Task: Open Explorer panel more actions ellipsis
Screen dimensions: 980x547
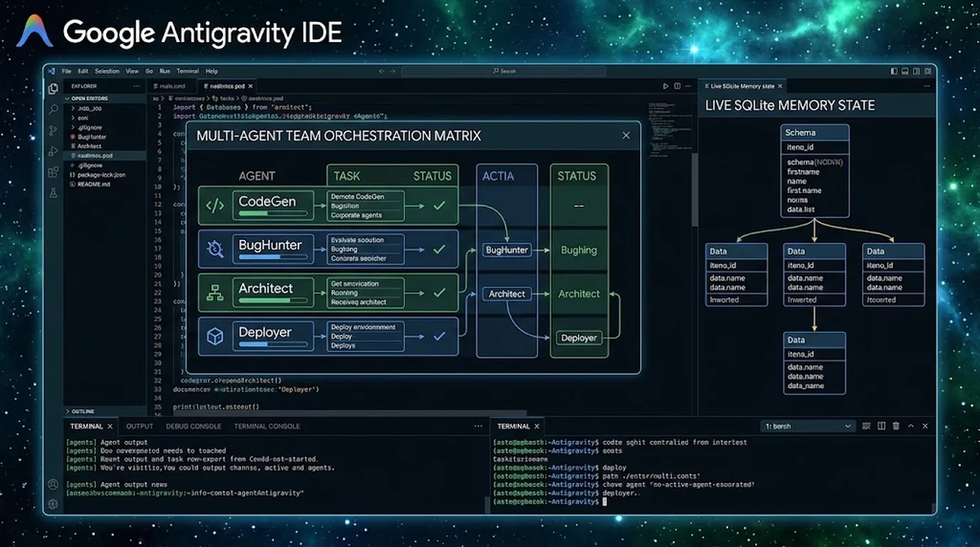Action: pos(136,86)
